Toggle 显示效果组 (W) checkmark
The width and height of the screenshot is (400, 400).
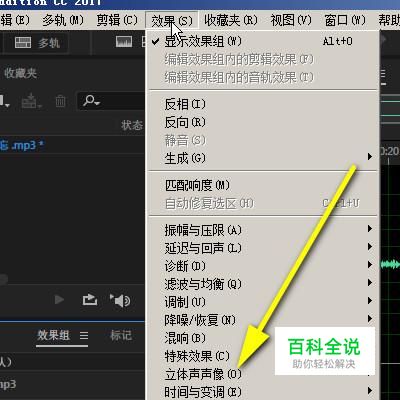click(263, 41)
